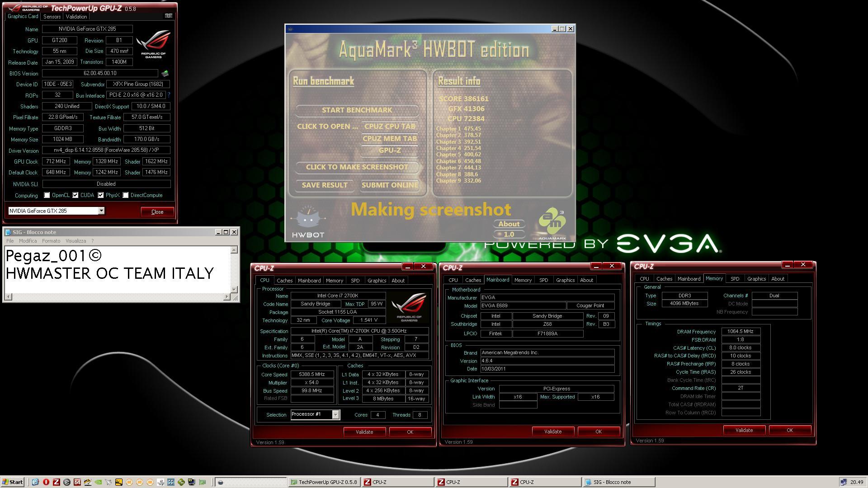Click the DRAM Frequency value in CPU-Z Memory
This screenshot has width=868, height=488.
point(741,332)
